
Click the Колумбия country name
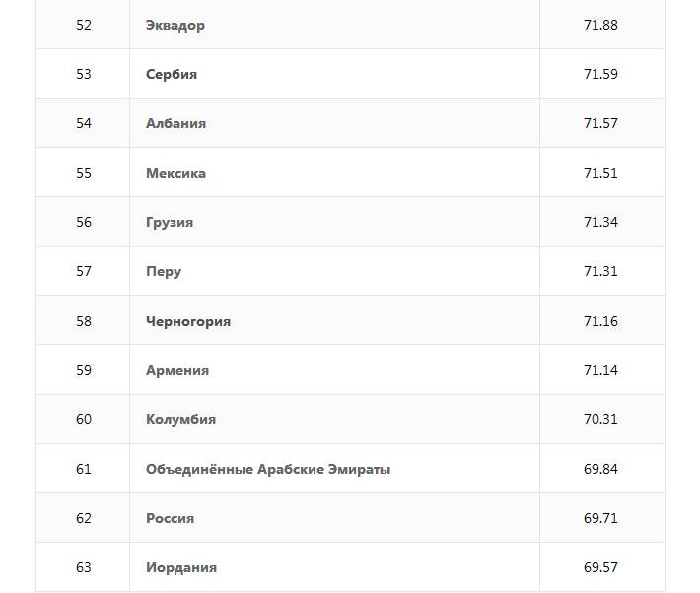180,419
